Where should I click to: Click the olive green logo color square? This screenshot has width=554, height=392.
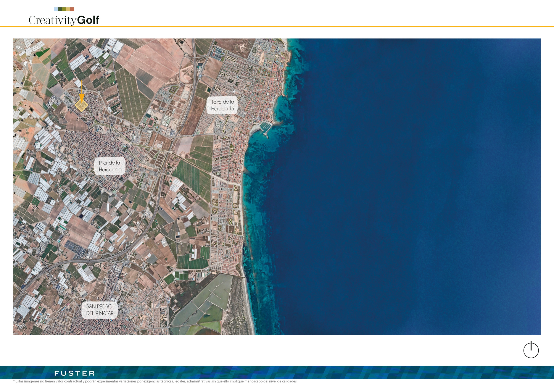coord(64,9)
